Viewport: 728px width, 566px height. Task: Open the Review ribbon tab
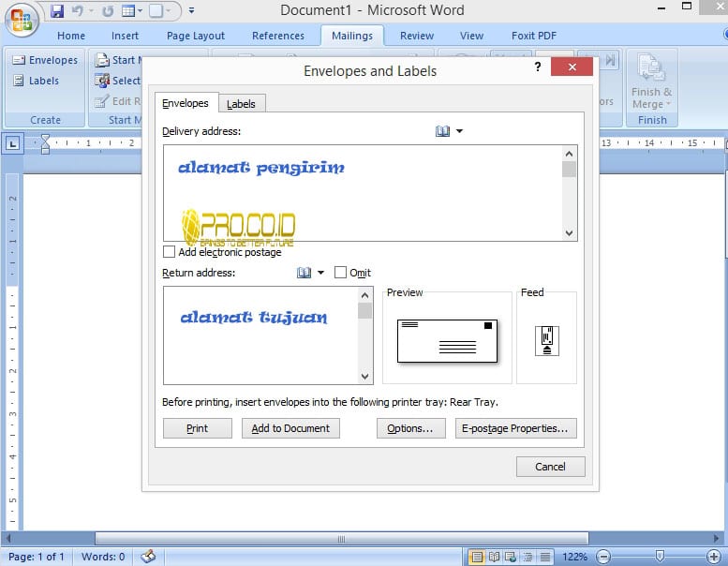point(417,36)
